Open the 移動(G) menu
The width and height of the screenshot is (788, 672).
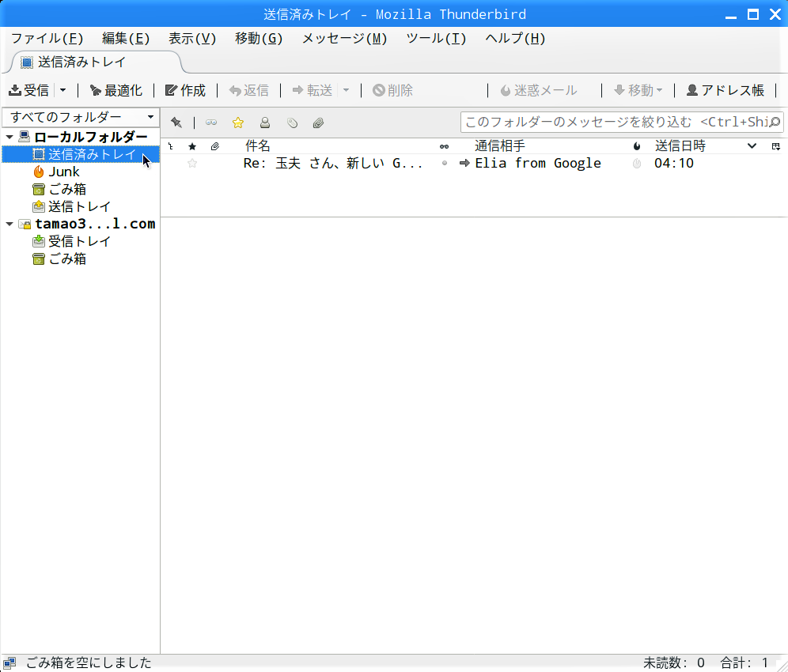tap(258, 39)
